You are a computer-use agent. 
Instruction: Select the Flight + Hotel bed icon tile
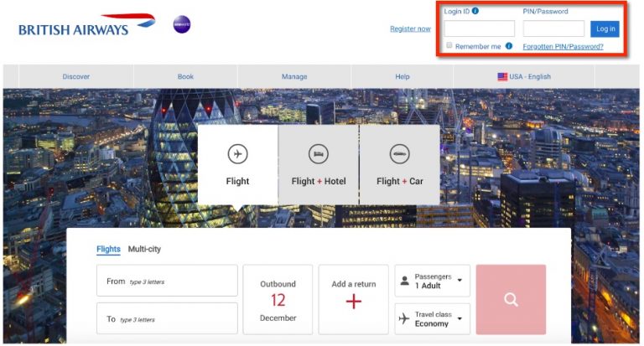[319, 164]
